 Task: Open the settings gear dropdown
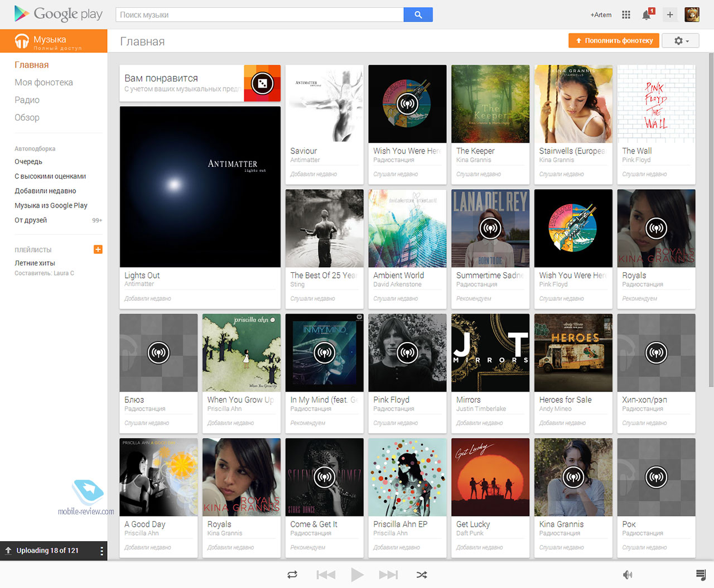680,41
